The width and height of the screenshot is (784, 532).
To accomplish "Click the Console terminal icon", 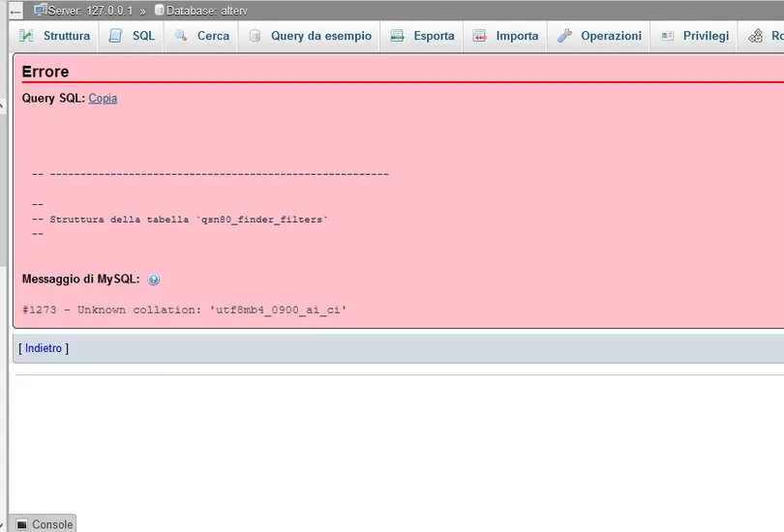I will [x=21, y=524].
